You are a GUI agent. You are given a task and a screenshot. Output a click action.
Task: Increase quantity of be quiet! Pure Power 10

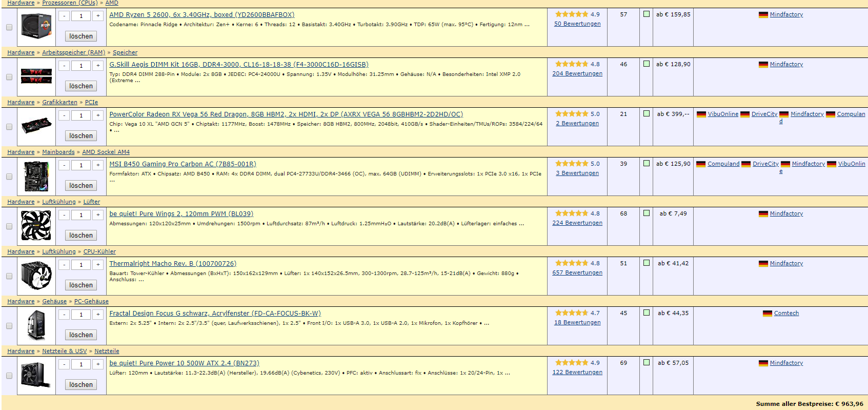click(98, 364)
